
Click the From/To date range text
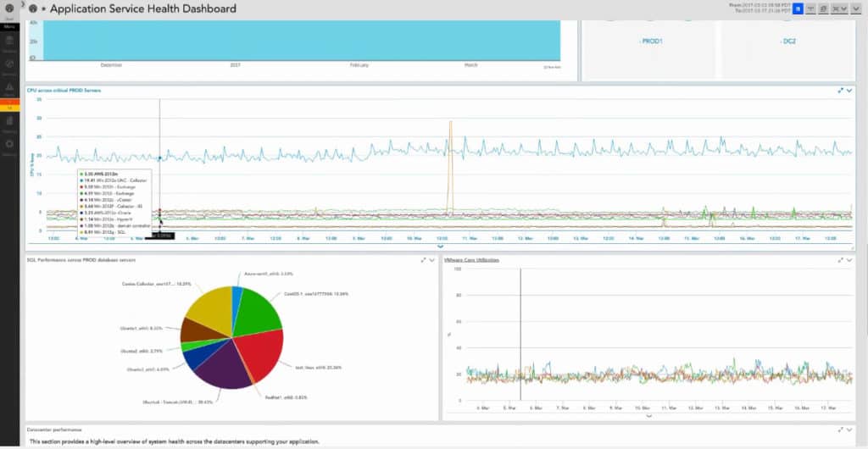[759, 7]
